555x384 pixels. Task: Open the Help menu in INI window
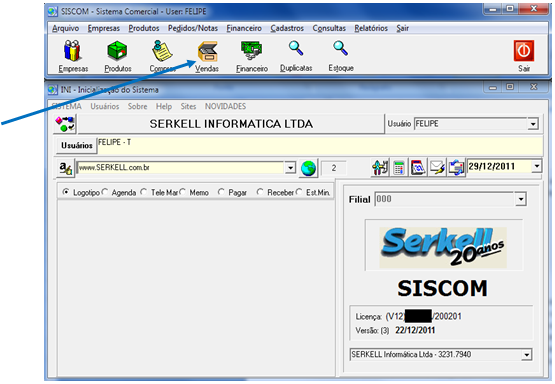[x=164, y=106]
